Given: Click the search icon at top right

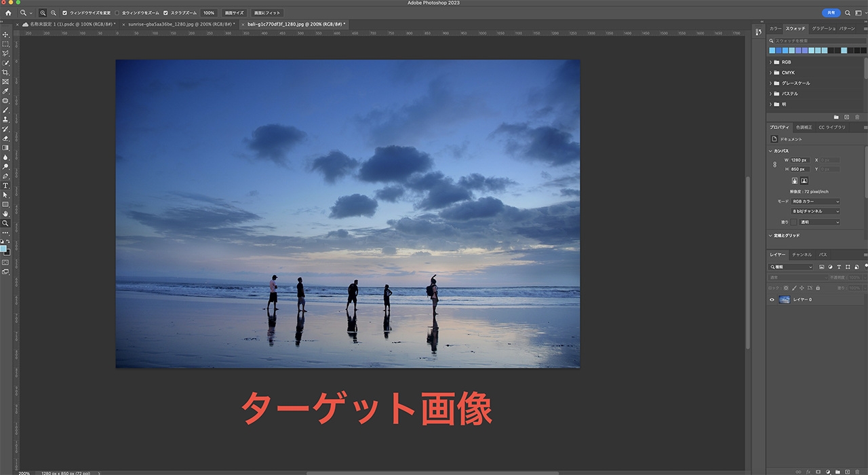Looking at the screenshot, I should (848, 13).
